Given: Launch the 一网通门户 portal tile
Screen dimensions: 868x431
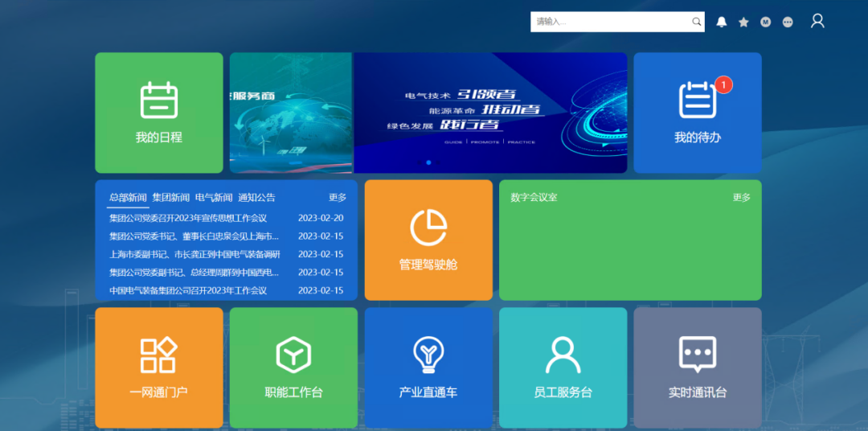Looking at the screenshot, I should (158, 367).
